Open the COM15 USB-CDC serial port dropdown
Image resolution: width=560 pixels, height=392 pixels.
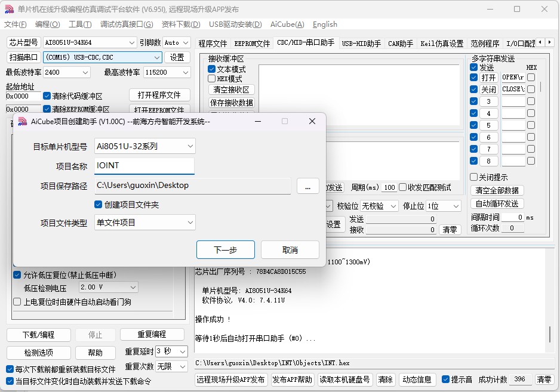click(103, 57)
